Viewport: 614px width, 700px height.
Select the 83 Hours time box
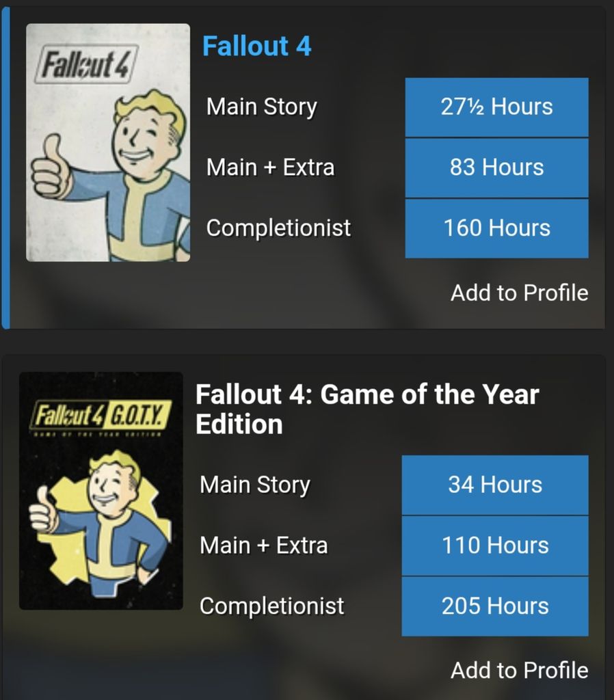coord(496,167)
